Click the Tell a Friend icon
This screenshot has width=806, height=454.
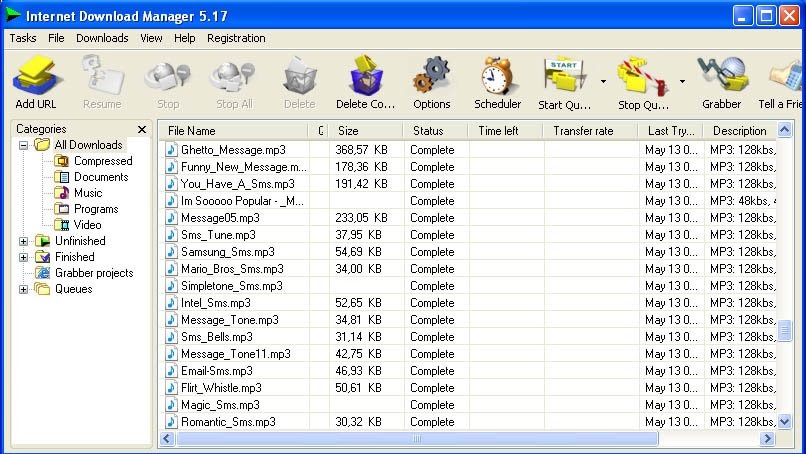click(785, 77)
